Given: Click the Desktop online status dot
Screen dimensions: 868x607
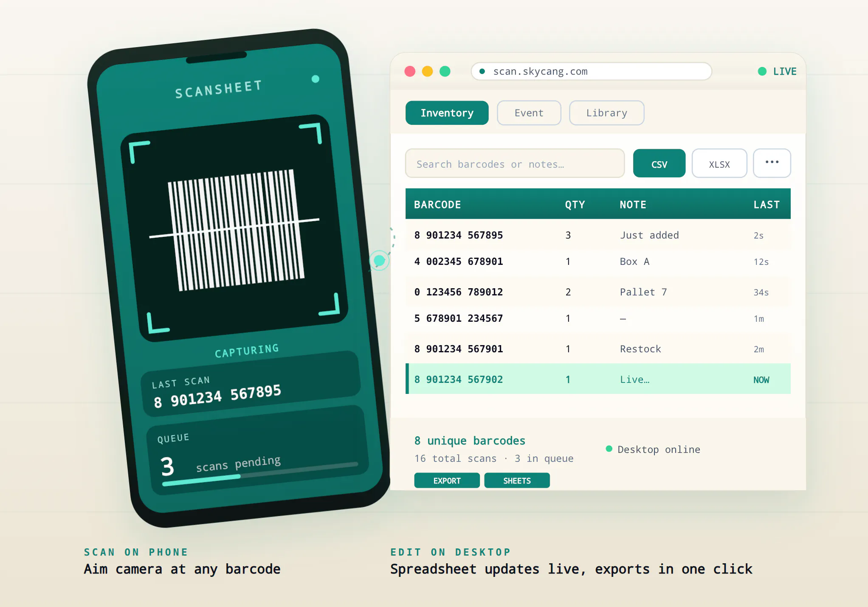Looking at the screenshot, I should pyautogui.click(x=609, y=449).
